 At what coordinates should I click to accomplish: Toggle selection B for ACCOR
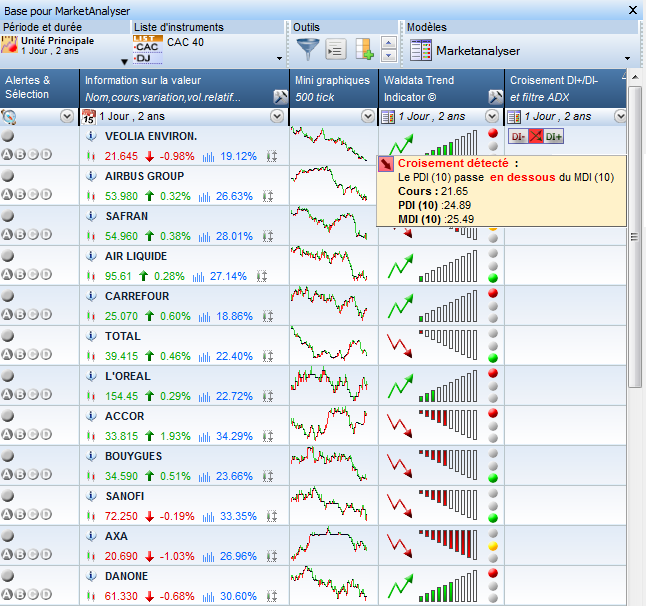(20, 434)
